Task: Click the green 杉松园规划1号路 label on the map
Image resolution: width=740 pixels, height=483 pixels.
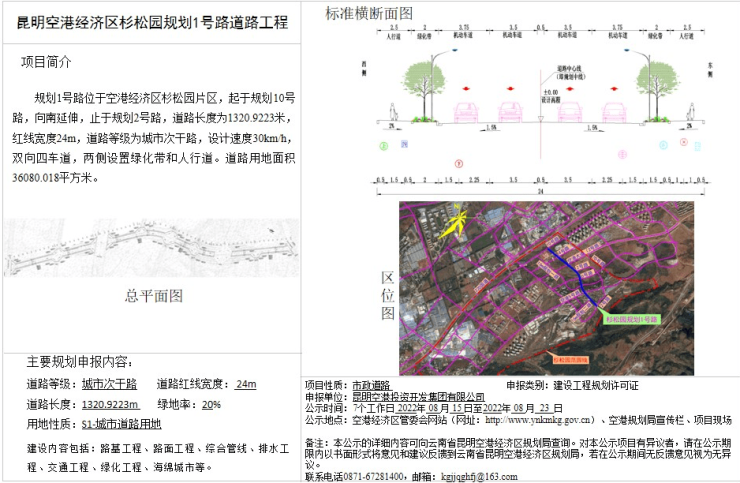Action: point(631,320)
